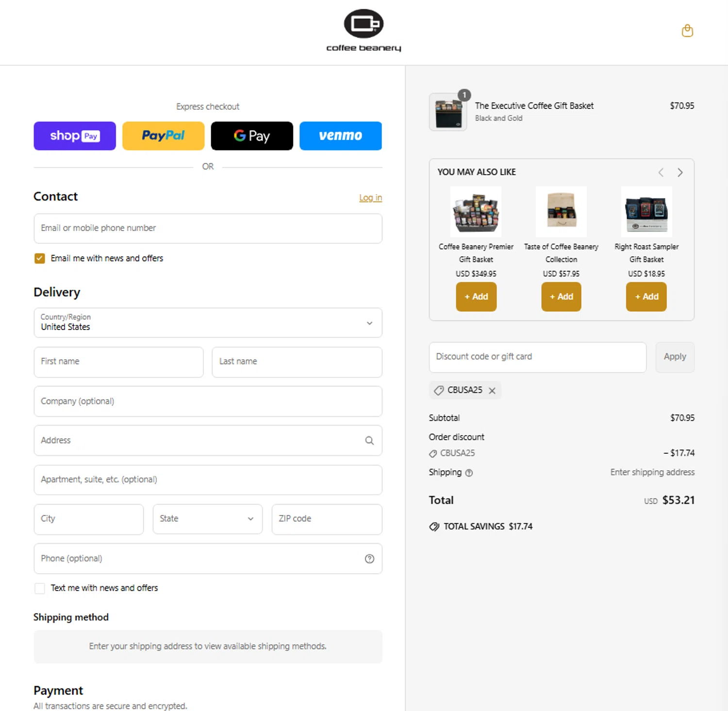Click the Apply discount button
The height and width of the screenshot is (711, 728).
pos(675,358)
